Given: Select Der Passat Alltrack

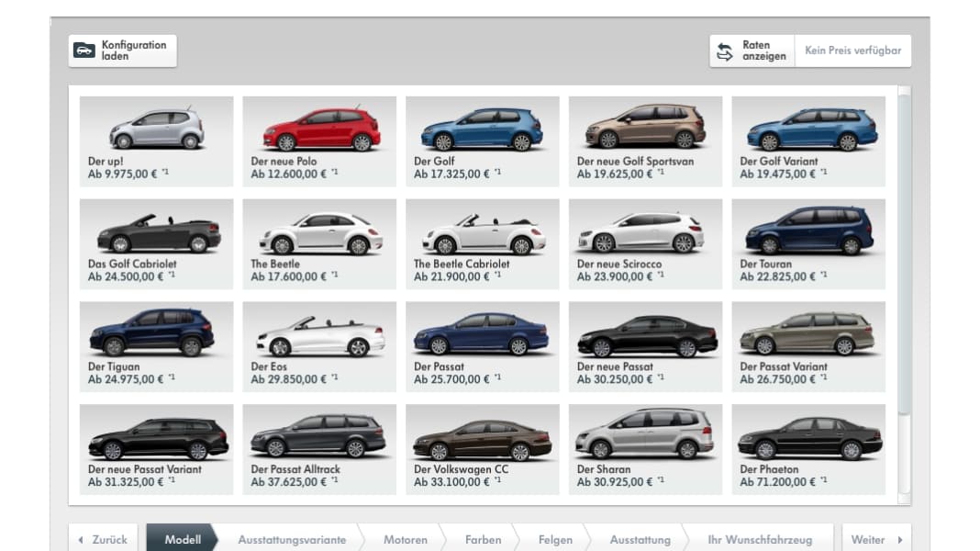Looking at the screenshot, I should 319,449.
